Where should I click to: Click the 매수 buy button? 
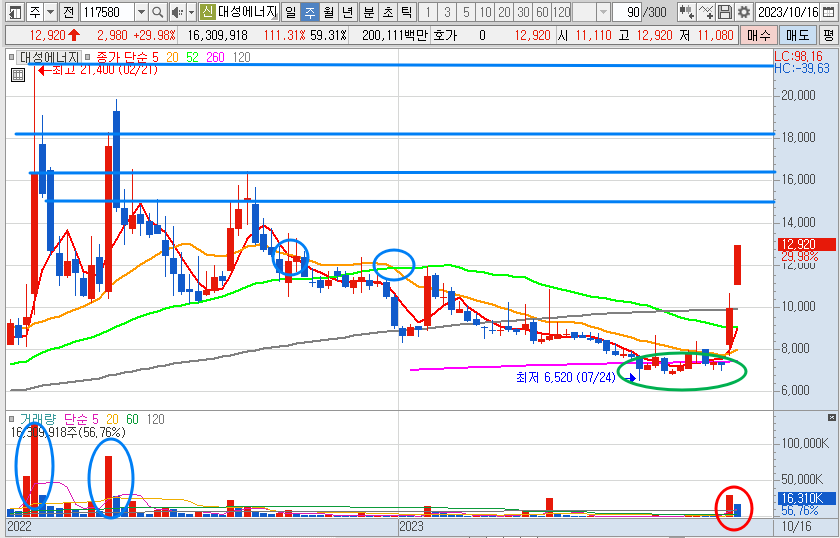pyautogui.click(x=758, y=35)
